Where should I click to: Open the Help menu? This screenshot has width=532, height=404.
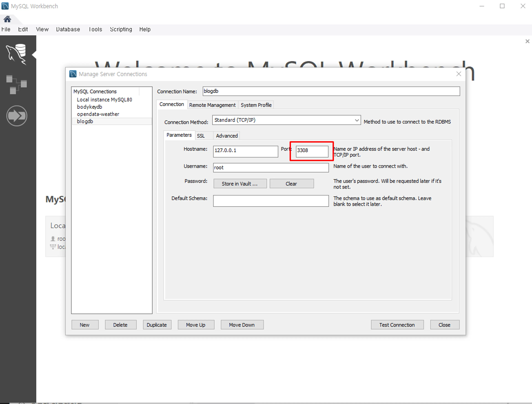click(x=145, y=29)
